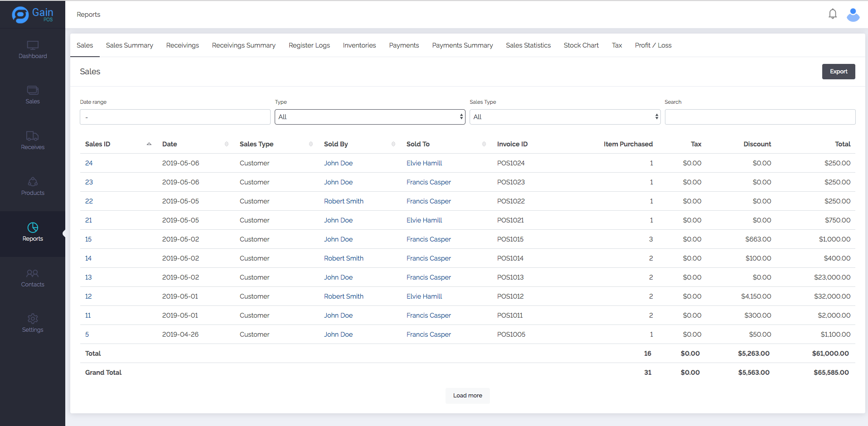This screenshot has width=868, height=426.
Task: Expand the Type filter dropdown
Action: [370, 117]
